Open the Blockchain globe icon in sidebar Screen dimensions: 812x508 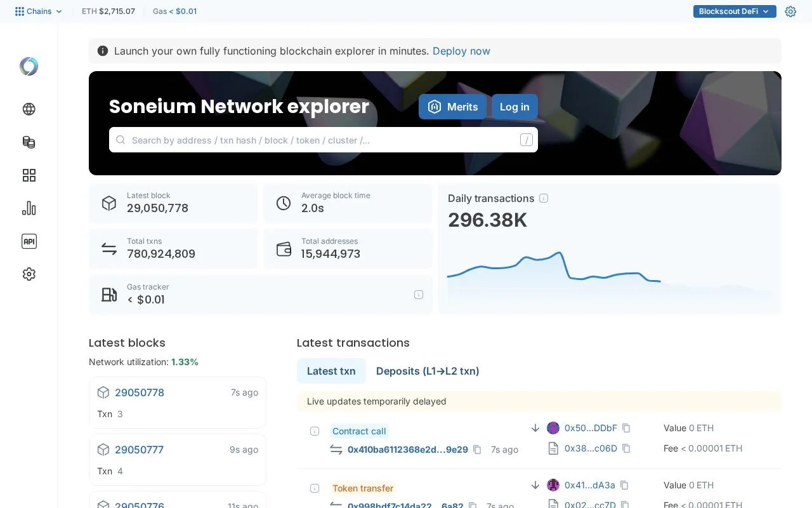coord(29,109)
